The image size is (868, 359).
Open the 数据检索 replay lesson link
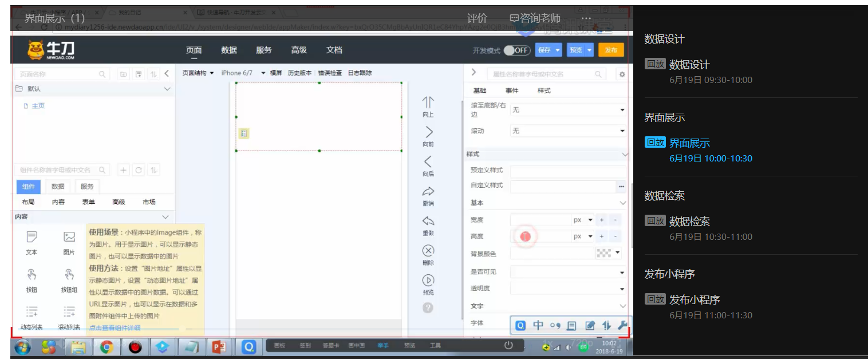click(689, 222)
